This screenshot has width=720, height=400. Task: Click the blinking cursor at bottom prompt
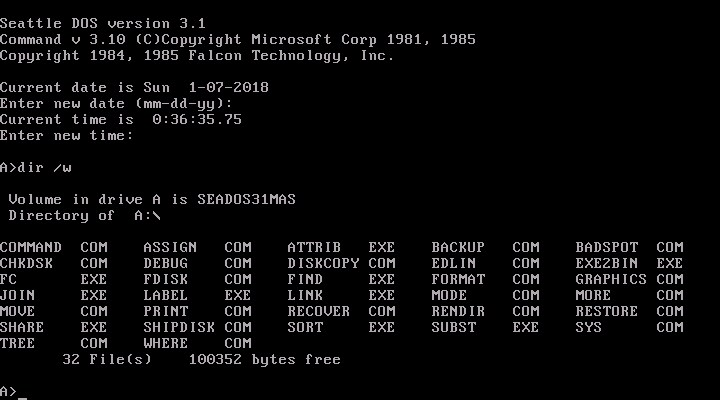click(22, 392)
